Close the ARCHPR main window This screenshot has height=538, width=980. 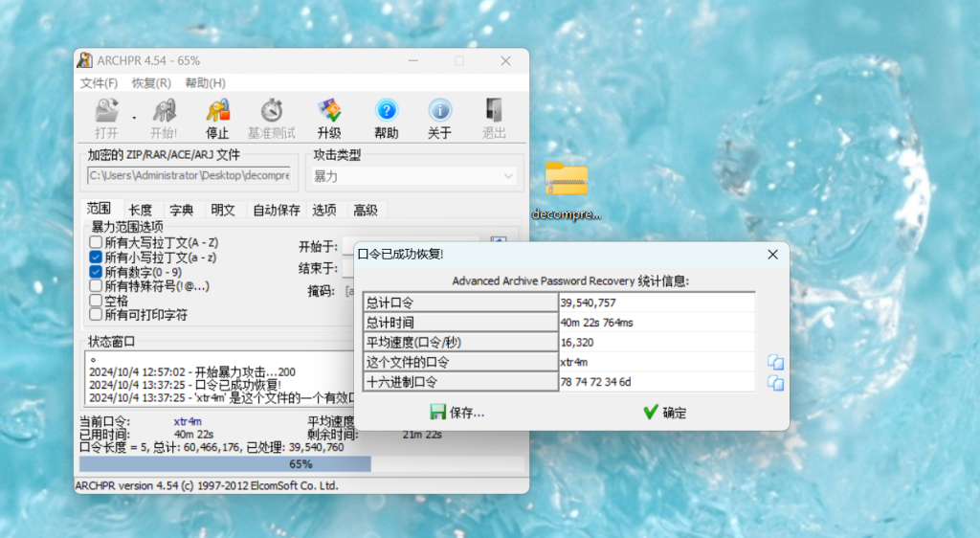coord(505,60)
